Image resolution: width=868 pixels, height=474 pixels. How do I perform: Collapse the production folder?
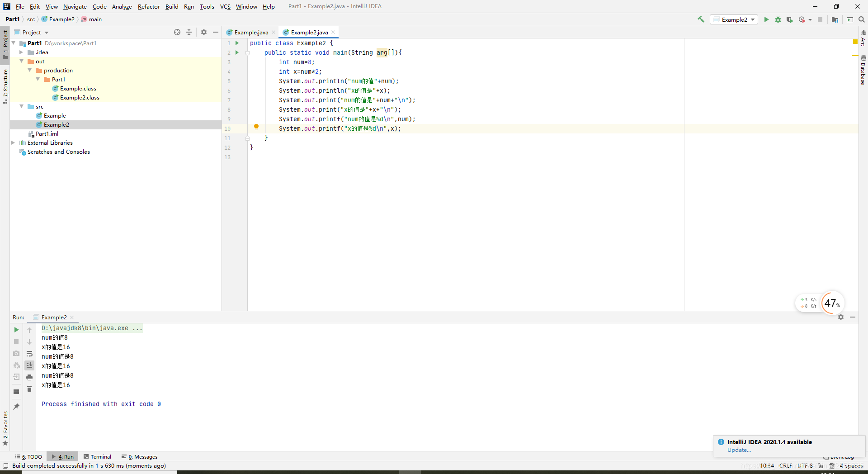(30, 70)
